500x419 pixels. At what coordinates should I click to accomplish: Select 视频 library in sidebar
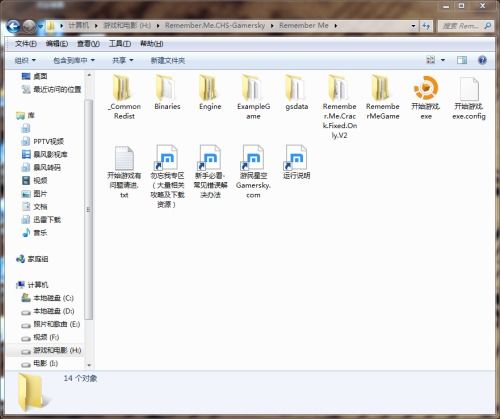click(35, 180)
